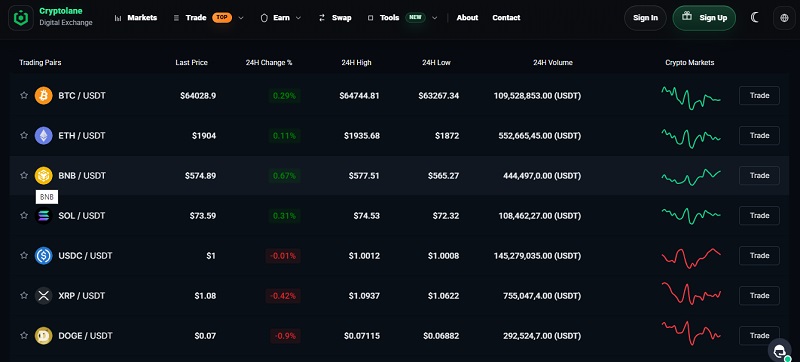The image size is (800, 362).
Task: Click the 24H High column header
Action: [357, 63]
